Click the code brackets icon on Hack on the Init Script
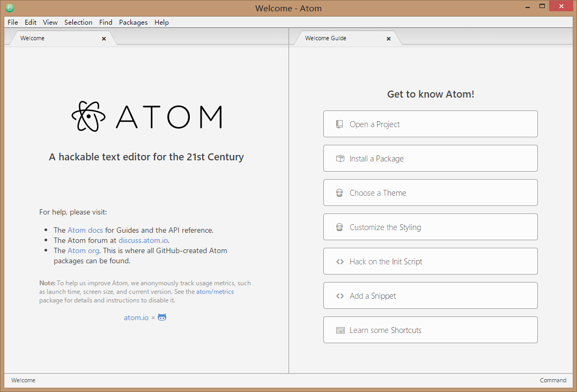The width and height of the screenshot is (577, 392). tap(339, 261)
